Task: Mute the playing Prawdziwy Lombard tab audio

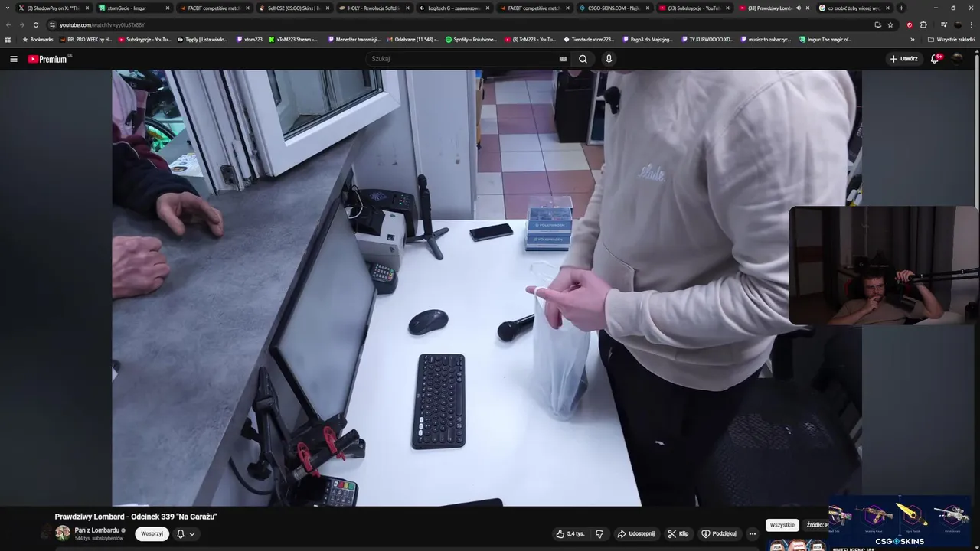Action: (x=798, y=8)
